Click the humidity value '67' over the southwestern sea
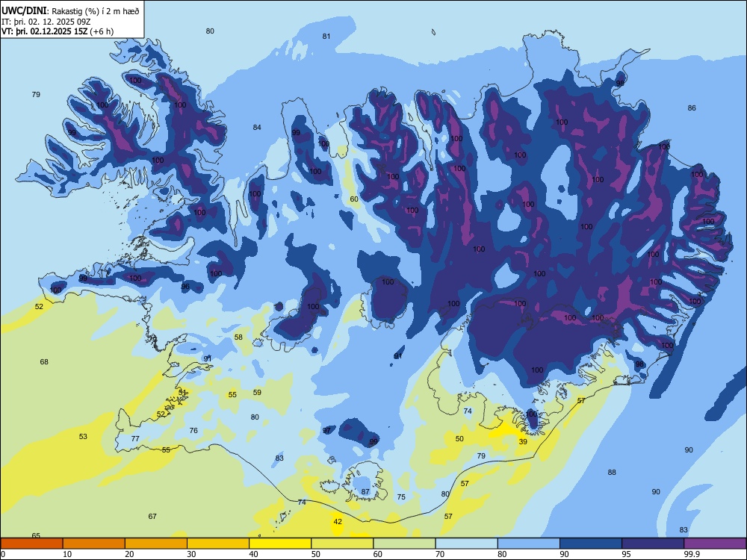The image size is (747, 560). (x=152, y=516)
